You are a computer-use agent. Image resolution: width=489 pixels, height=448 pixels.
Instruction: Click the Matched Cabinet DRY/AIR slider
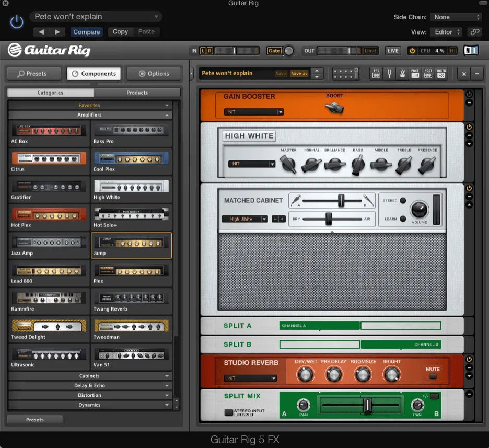(329, 219)
